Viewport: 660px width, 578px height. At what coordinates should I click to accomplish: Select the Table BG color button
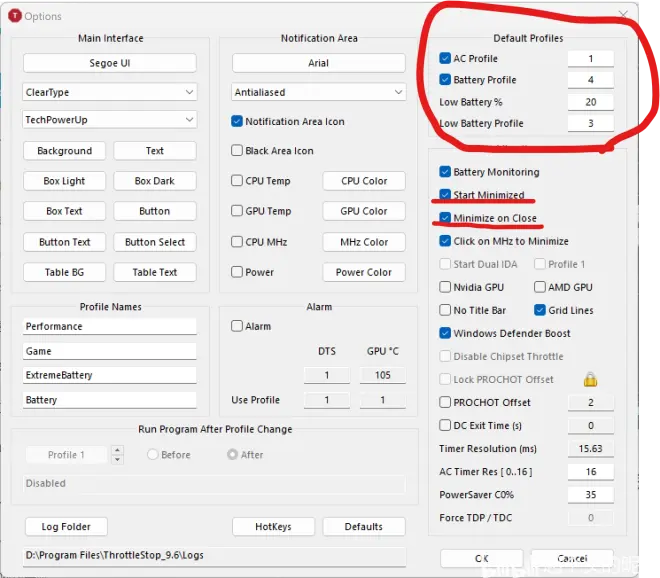pyautogui.click(x=64, y=272)
